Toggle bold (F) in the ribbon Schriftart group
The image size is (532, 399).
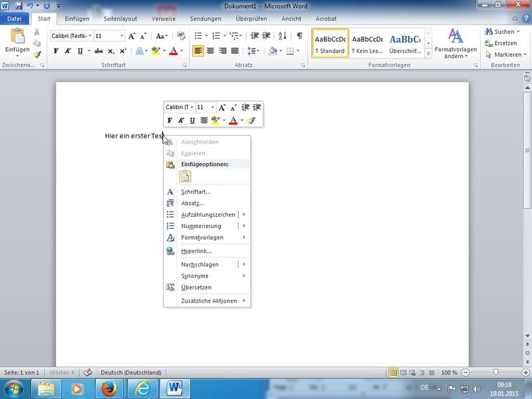click(56, 51)
